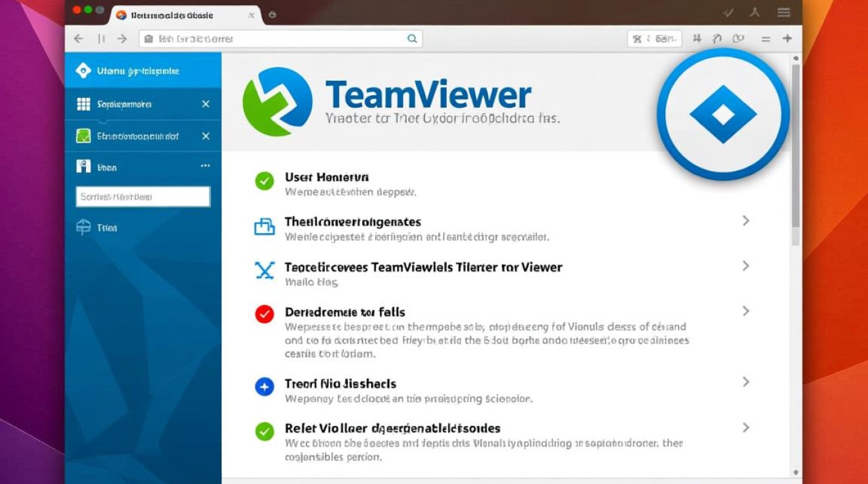Open the three-dot menu beside the person entry
Screen dimensions: 868x484
click(207, 166)
